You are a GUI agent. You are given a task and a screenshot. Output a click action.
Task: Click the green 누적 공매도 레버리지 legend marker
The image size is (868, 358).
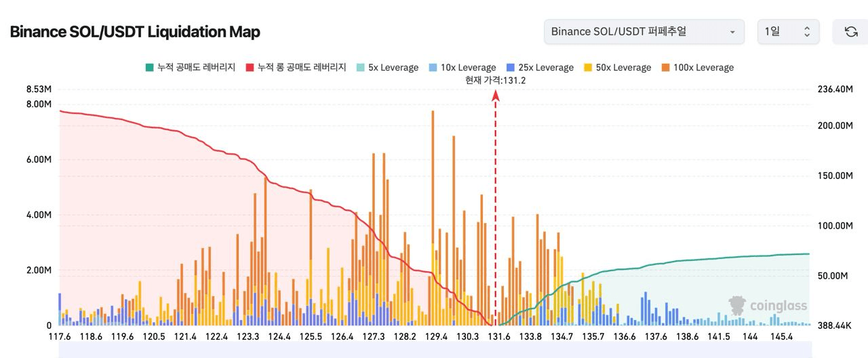coord(149,67)
